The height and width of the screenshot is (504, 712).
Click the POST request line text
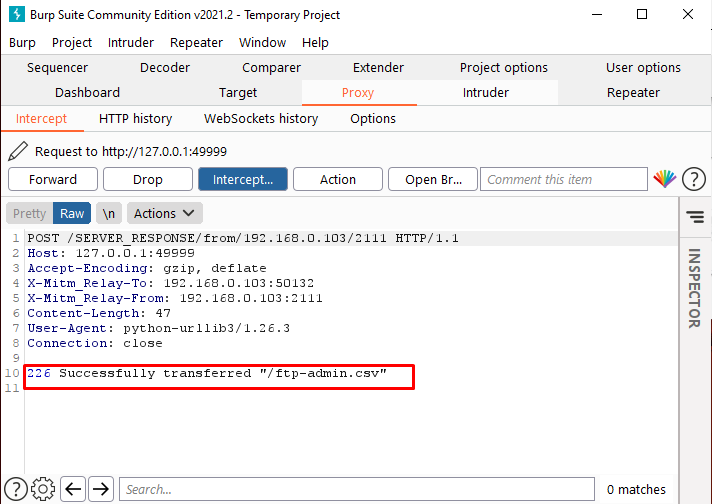243,238
